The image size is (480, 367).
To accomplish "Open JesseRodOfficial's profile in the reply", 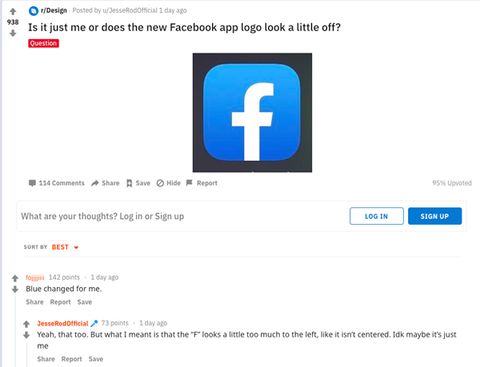I will (x=63, y=323).
